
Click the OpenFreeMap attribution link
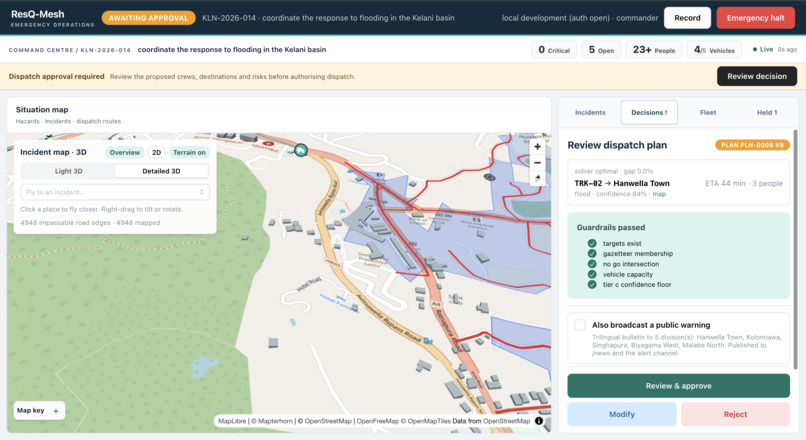(x=378, y=421)
